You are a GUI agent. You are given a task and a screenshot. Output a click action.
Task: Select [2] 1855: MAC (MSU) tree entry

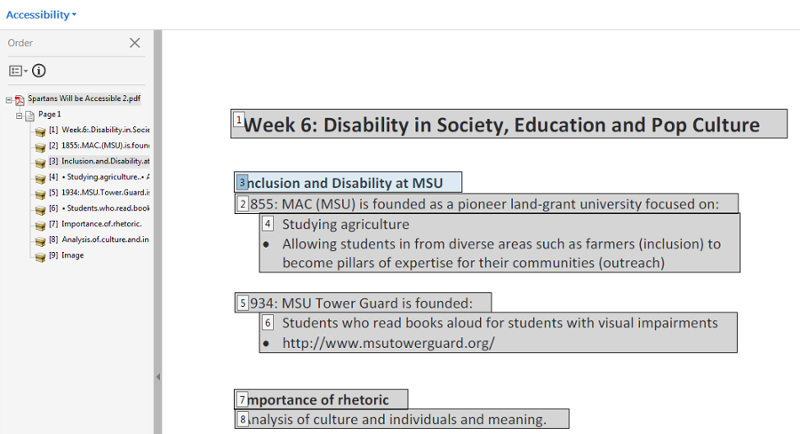(x=99, y=145)
